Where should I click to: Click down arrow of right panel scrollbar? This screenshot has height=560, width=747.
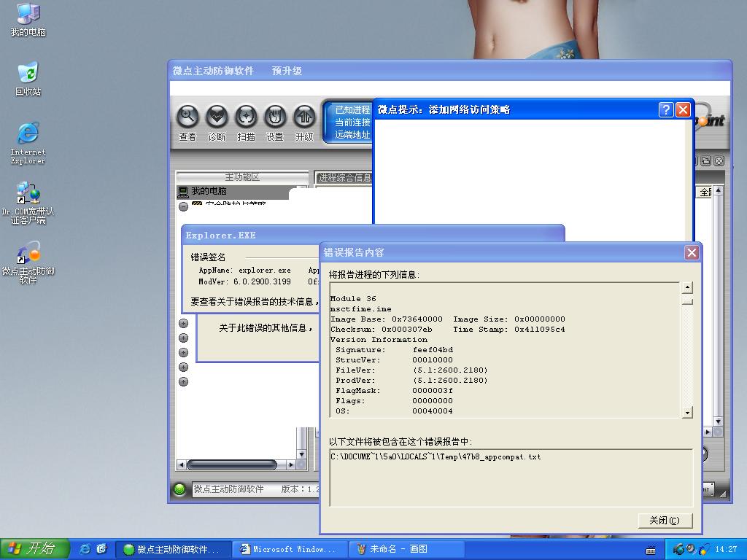tap(719, 421)
